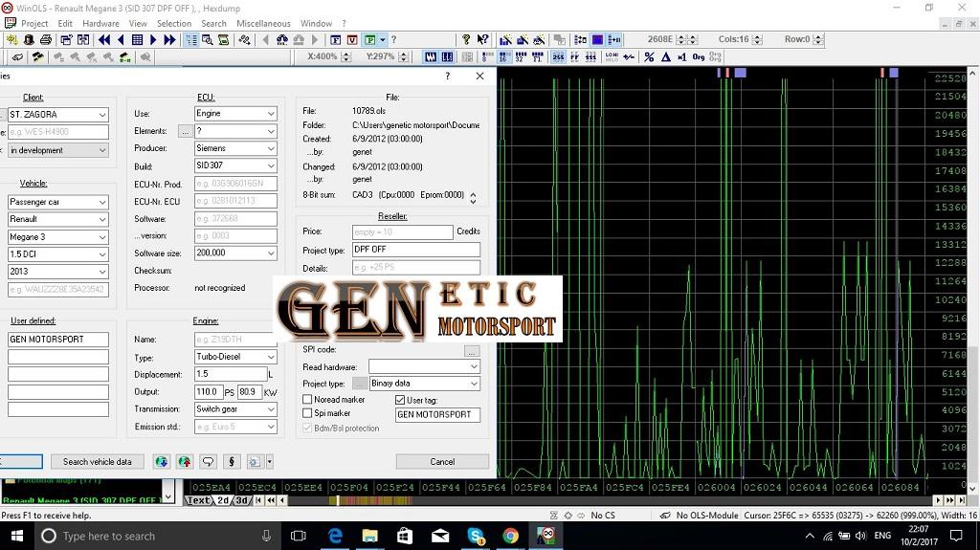Switch to the 2d view tab
This screenshot has height=550, width=980.
click(x=222, y=500)
